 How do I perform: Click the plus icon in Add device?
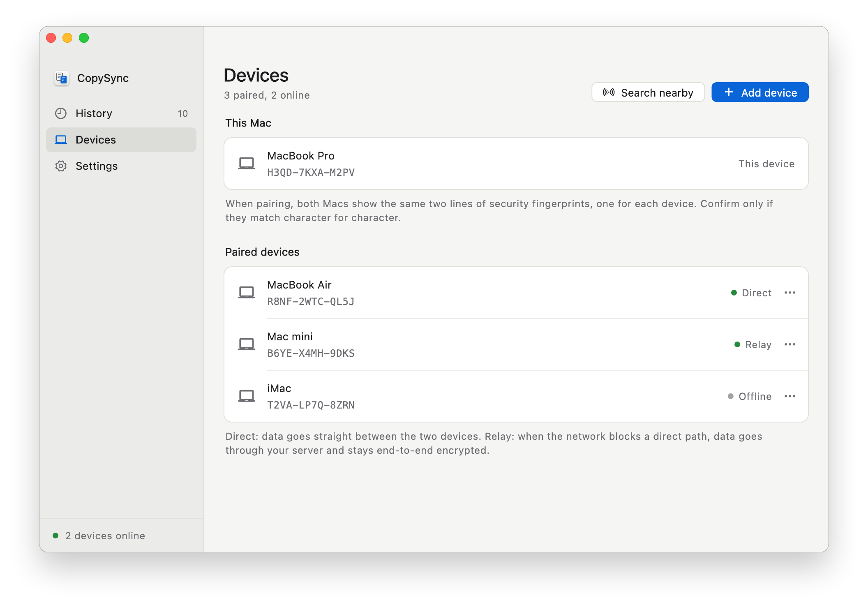point(729,92)
